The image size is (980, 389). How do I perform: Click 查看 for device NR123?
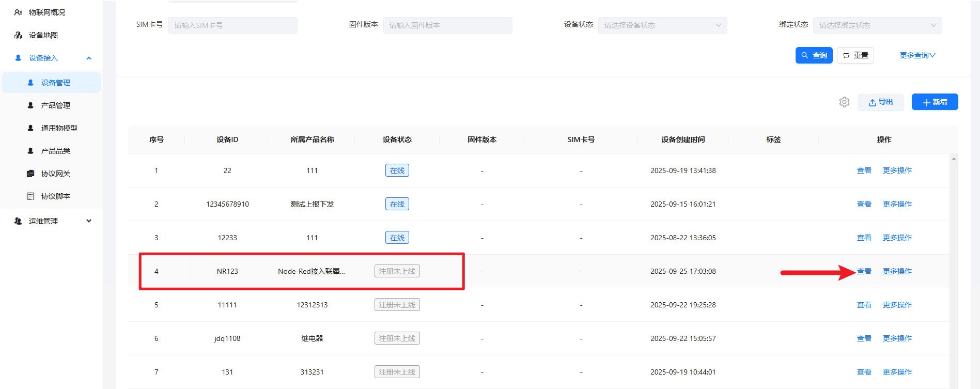point(864,271)
